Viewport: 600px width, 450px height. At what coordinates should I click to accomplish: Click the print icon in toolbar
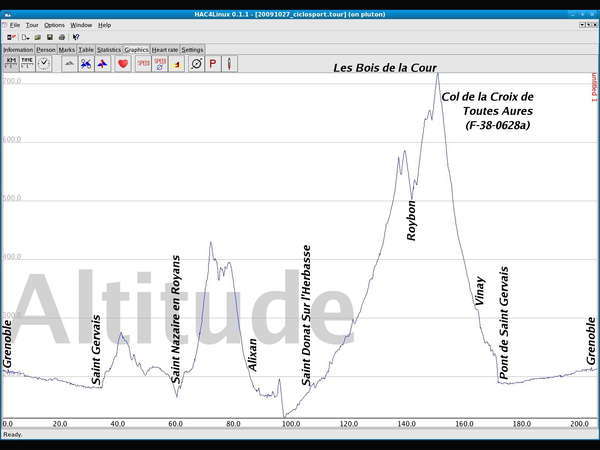pyautogui.click(x=61, y=37)
